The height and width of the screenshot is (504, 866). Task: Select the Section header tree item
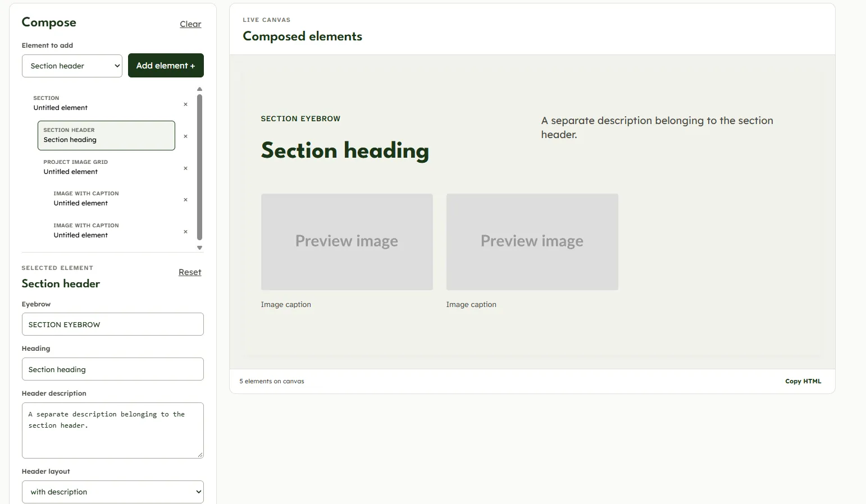(106, 135)
